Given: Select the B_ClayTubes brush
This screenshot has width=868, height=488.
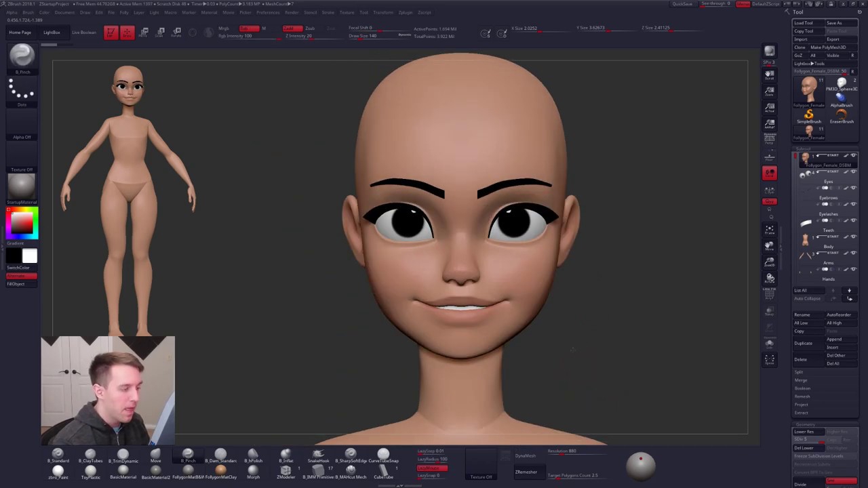Looking at the screenshot, I should pos(90,455).
